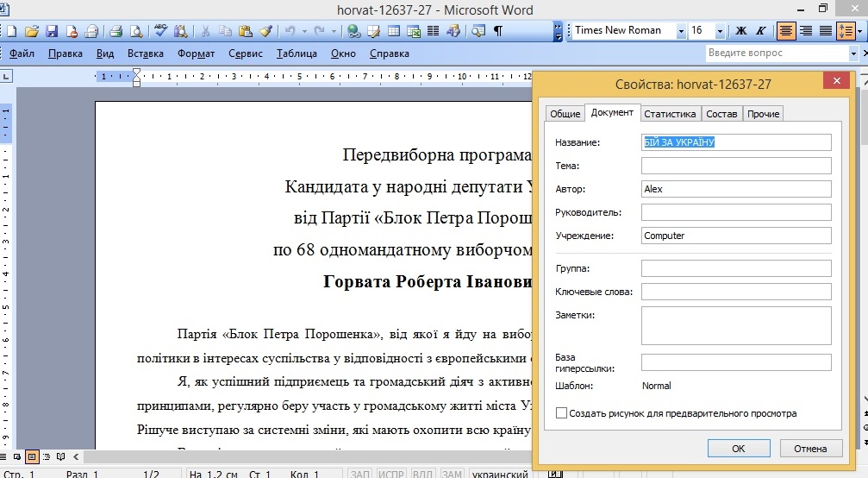Switch to the Прочие tab
The height and width of the screenshot is (478, 868).
(x=764, y=114)
